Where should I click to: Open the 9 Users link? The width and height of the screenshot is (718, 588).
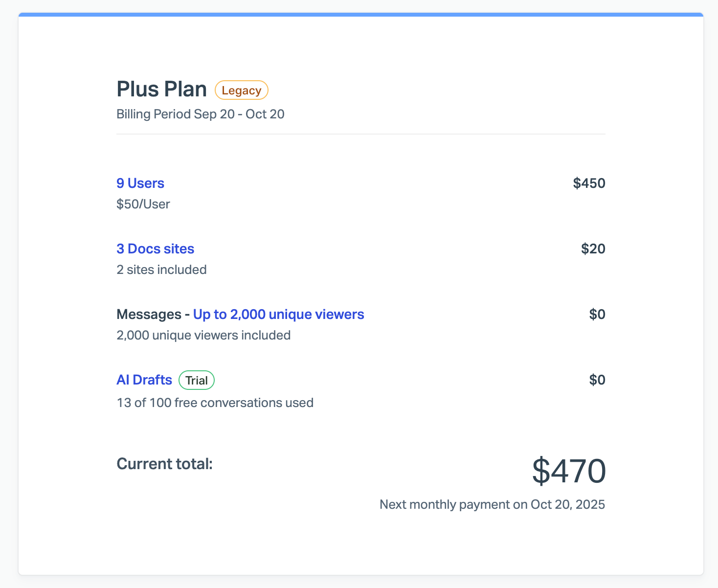tap(140, 183)
